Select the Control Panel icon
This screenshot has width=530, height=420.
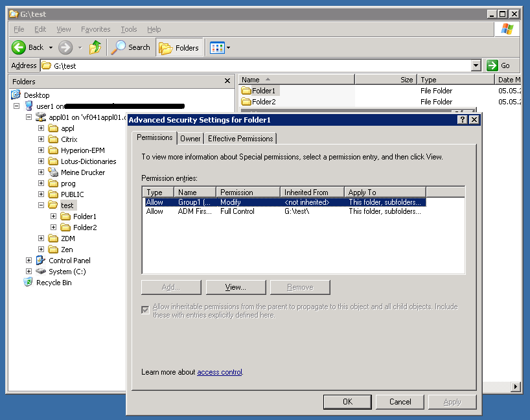(41, 261)
